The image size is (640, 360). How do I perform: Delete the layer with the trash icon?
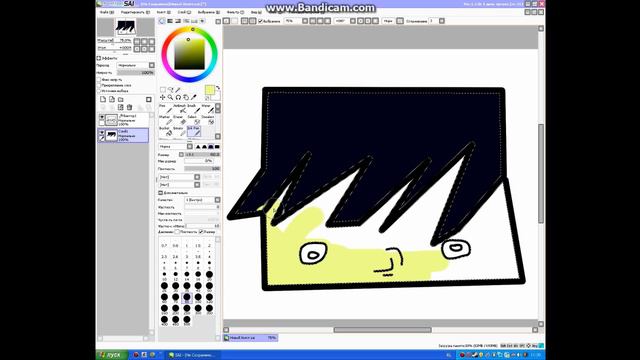[x=129, y=107]
